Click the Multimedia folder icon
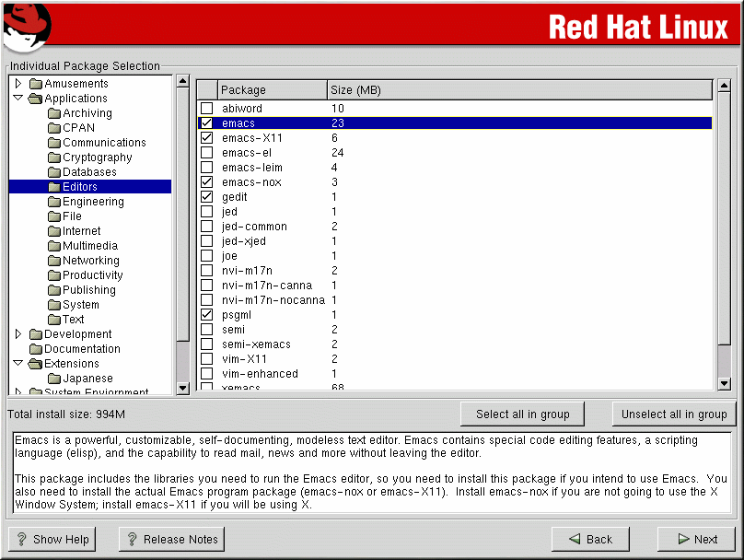744x560 pixels. pyautogui.click(x=54, y=246)
